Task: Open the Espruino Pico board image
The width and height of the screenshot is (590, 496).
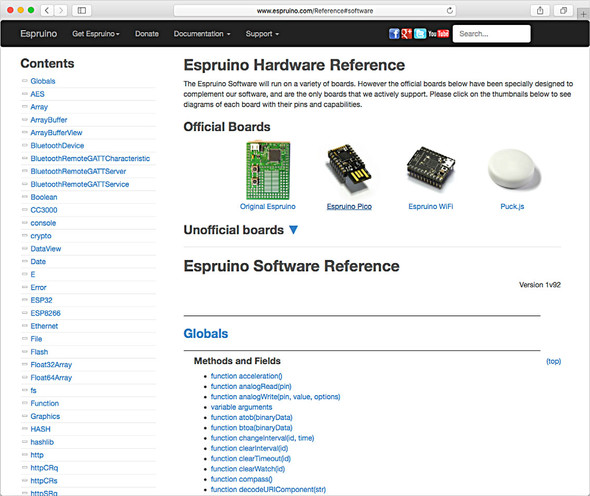Action: click(x=349, y=169)
